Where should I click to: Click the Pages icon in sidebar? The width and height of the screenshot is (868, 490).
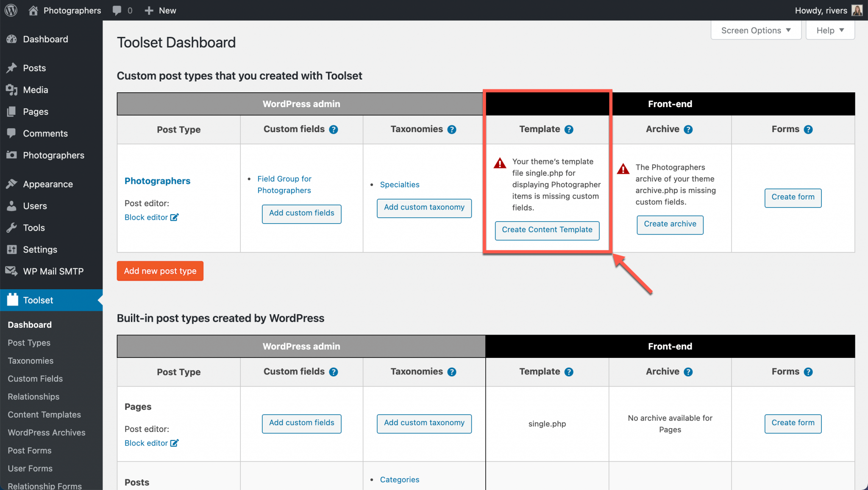[x=12, y=111]
